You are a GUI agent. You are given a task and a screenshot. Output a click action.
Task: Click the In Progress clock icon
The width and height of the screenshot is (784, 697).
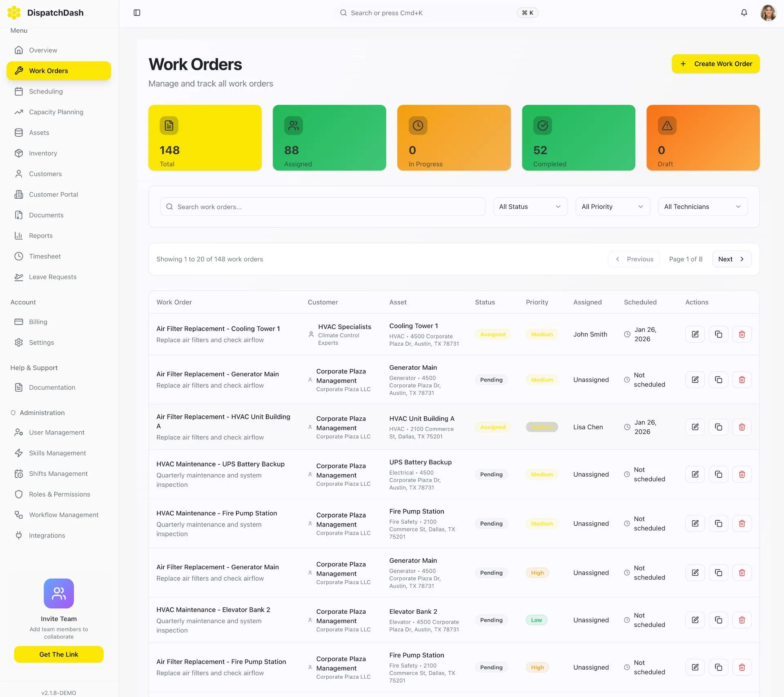coord(418,125)
